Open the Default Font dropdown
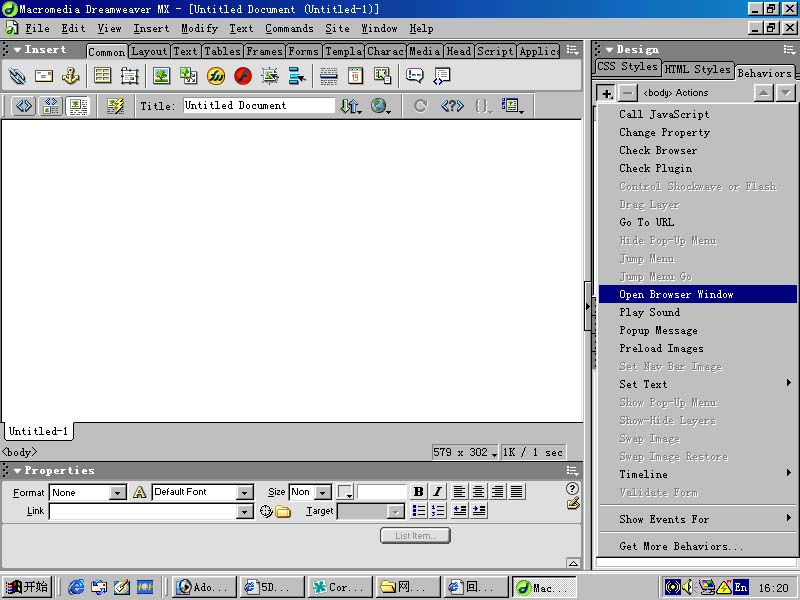 (245, 493)
